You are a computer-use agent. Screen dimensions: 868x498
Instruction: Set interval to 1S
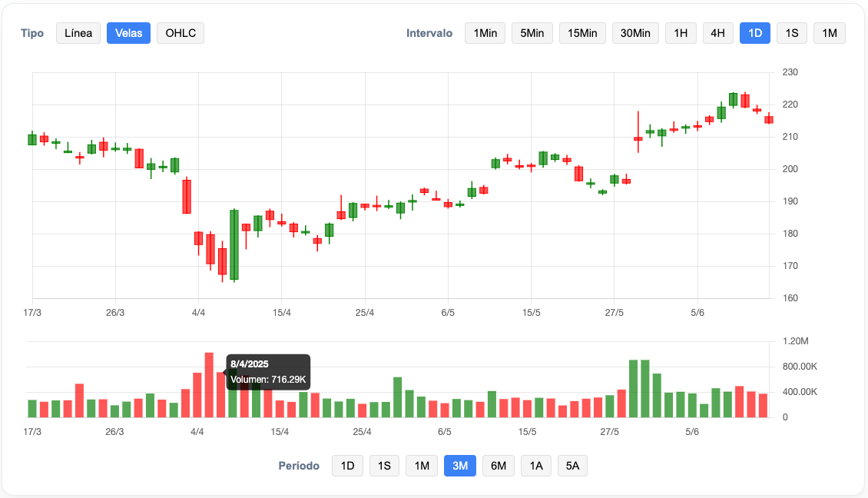coord(792,33)
